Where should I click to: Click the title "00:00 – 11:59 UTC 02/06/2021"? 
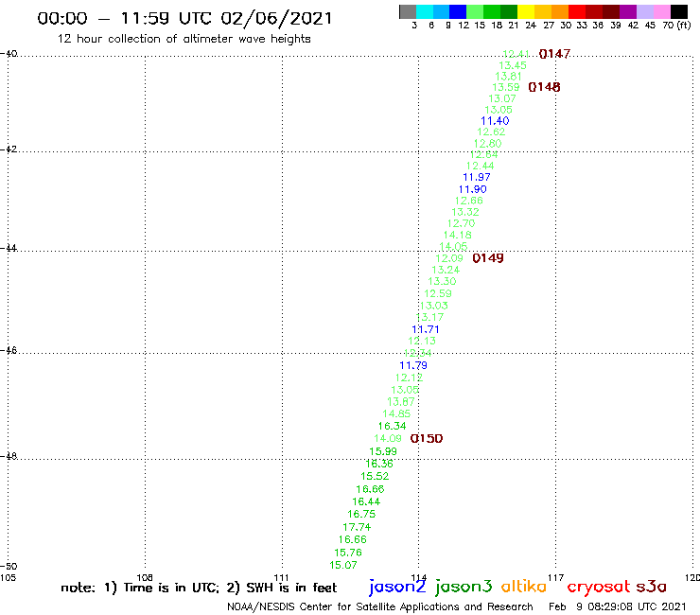coord(184,19)
